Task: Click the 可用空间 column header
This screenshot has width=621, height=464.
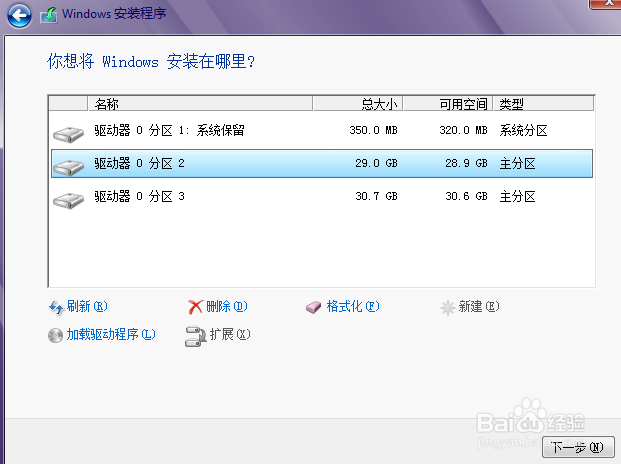Action: 448,104
